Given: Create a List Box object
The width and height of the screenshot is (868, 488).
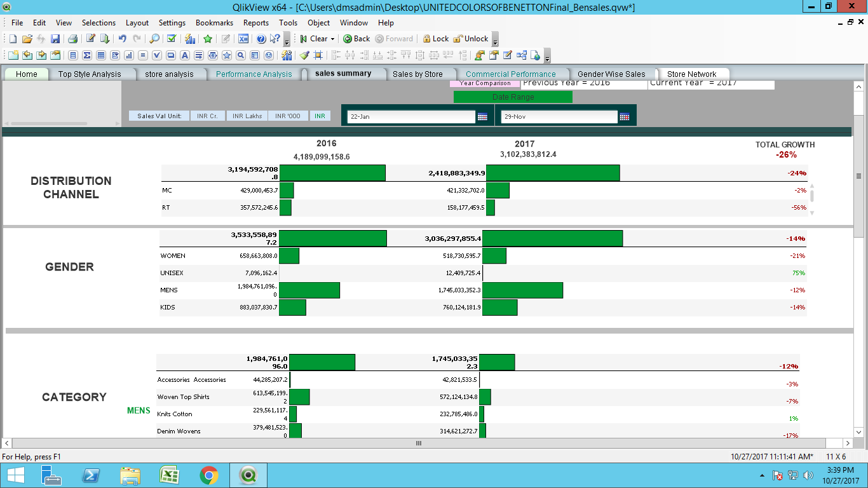Looking at the screenshot, I should pyautogui.click(x=73, y=55).
